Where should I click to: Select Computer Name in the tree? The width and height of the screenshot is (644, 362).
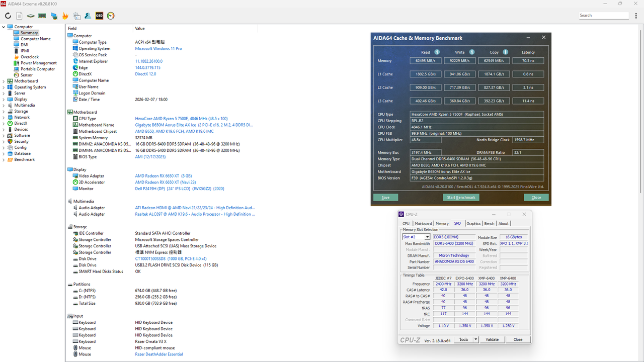(x=36, y=39)
